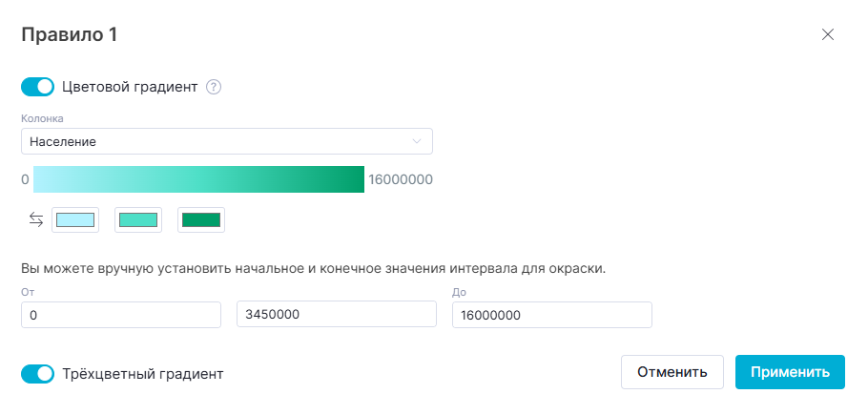Viewport: 868px width, 415px height.
Task: Click the help question mark icon
Action: point(214,87)
